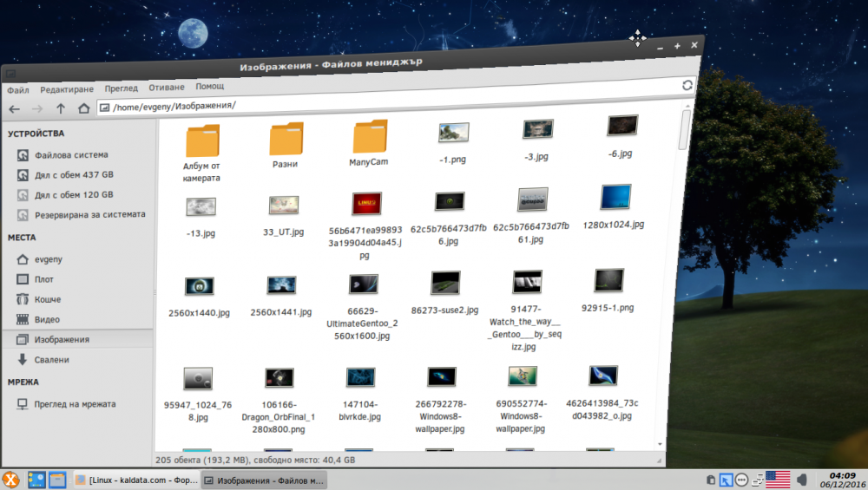868x490 pixels.
Task: Switch to the Linux - kaldata.com browser window
Action: pos(135,480)
